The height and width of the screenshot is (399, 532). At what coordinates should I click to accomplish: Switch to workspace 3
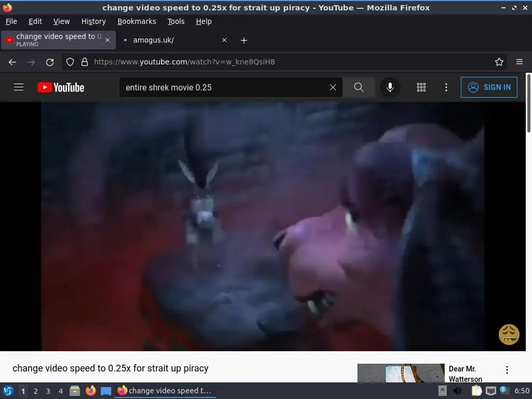(48, 391)
